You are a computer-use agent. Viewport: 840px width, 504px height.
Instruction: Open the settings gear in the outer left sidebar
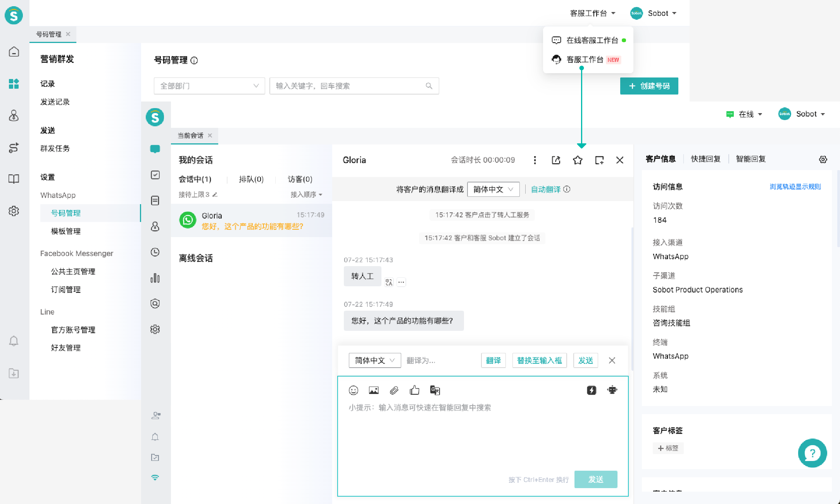pyautogui.click(x=14, y=211)
